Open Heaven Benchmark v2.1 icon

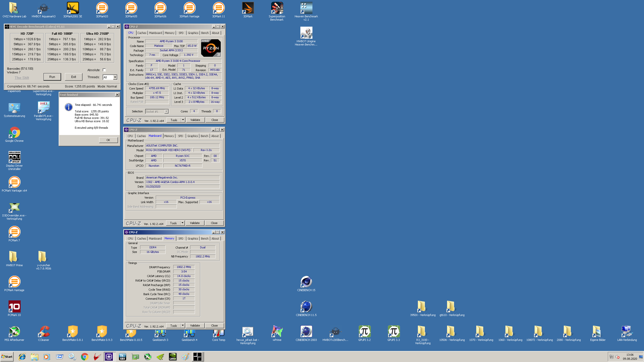pos(306,11)
